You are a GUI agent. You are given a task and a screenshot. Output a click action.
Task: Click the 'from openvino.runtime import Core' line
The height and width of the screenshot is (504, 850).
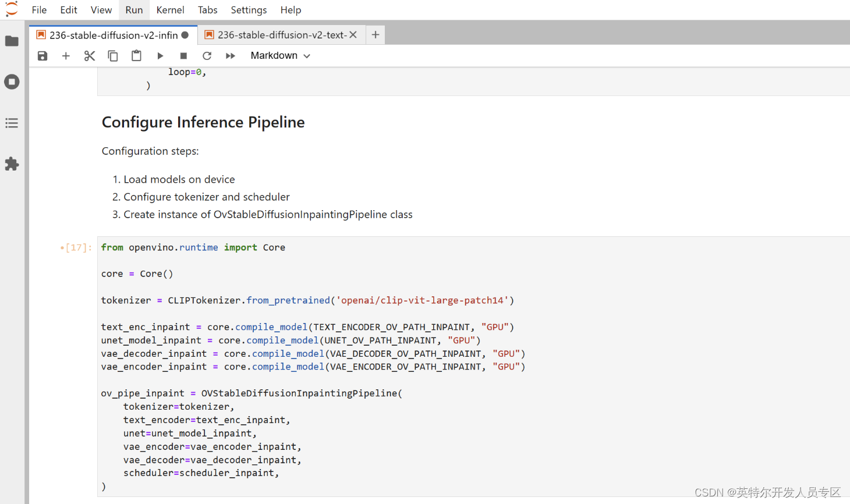pos(193,248)
